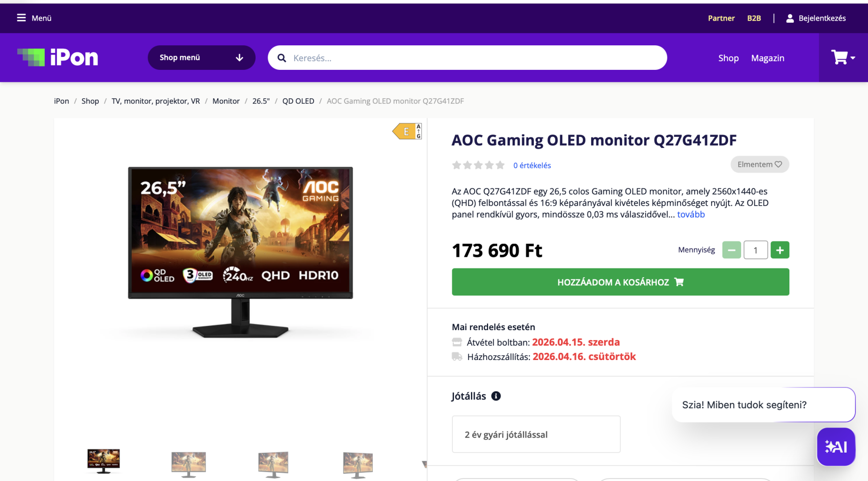Select the second monitor thumbnail image
This screenshot has width=868, height=481.
(x=189, y=464)
